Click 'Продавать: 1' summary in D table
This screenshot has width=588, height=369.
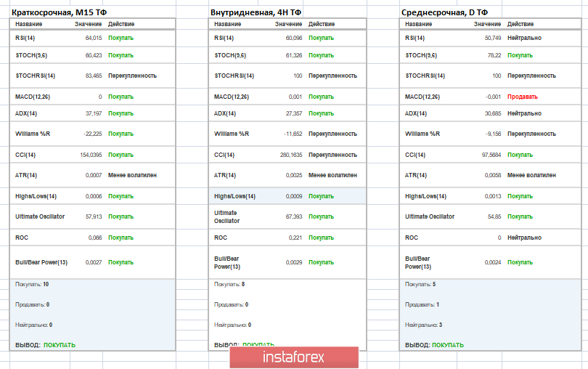422,304
